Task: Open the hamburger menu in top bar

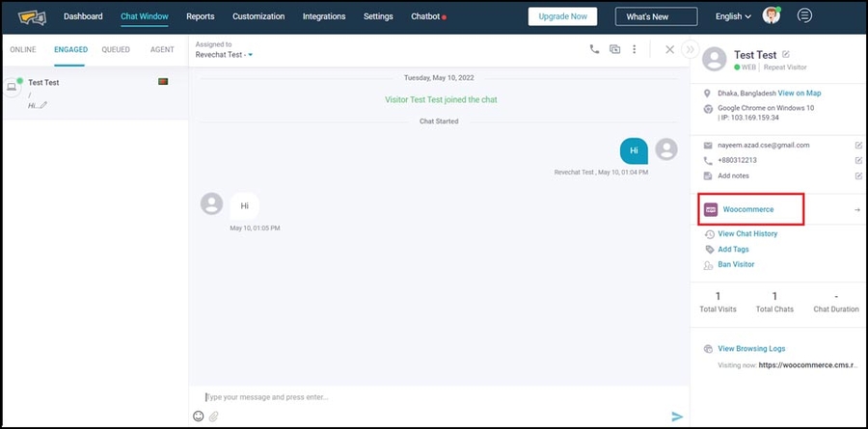Action: click(804, 16)
